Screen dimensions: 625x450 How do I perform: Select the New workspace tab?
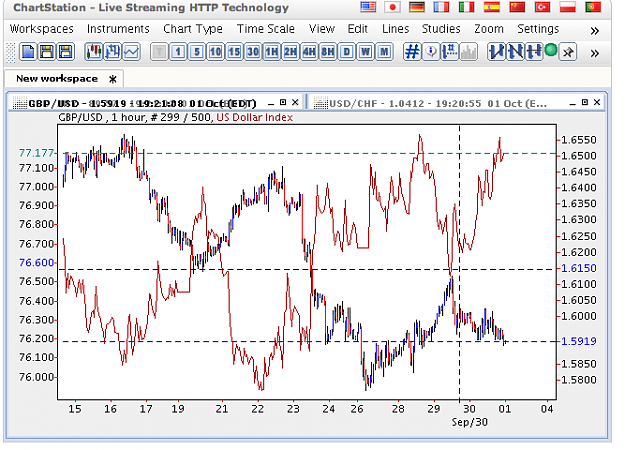point(57,79)
